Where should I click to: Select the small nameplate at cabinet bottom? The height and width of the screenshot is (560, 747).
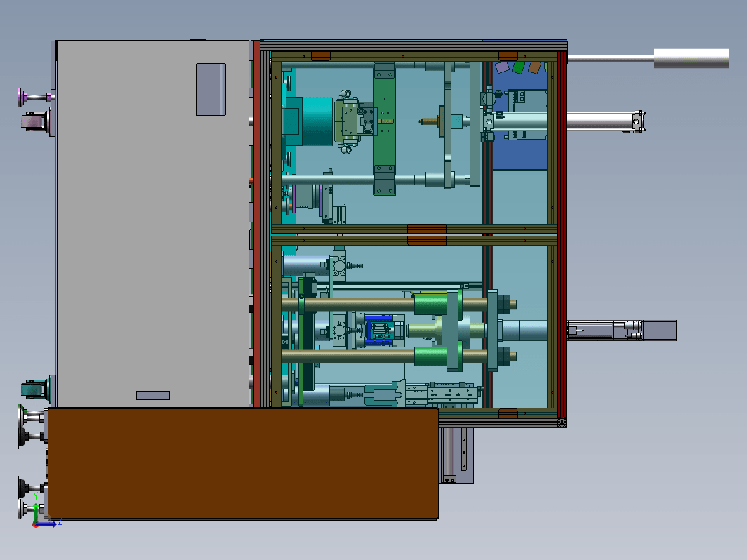153,395
